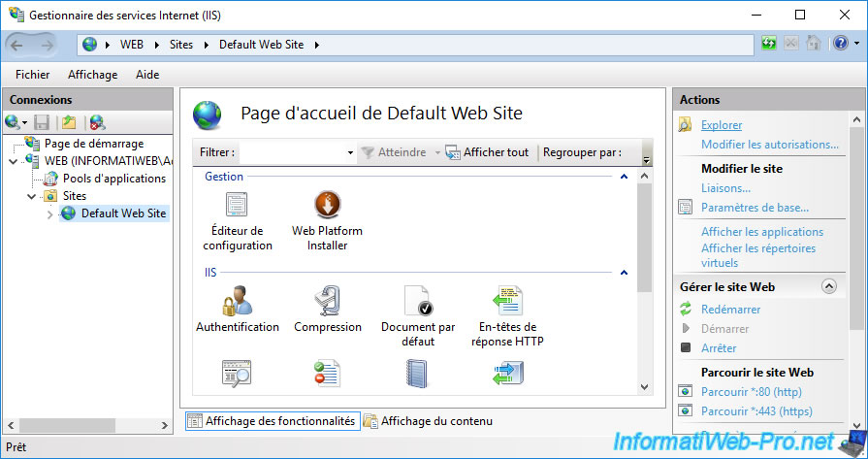The width and height of the screenshot is (868, 459).
Task: Open the new connection dropdown arrow in Connexions
Action: click(x=24, y=122)
